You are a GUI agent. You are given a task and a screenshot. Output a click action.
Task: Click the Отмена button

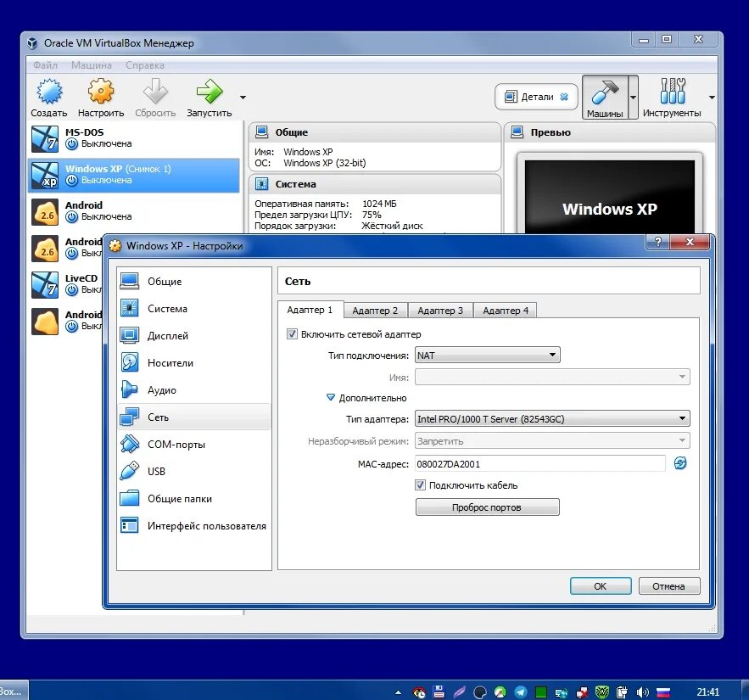(x=669, y=585)
